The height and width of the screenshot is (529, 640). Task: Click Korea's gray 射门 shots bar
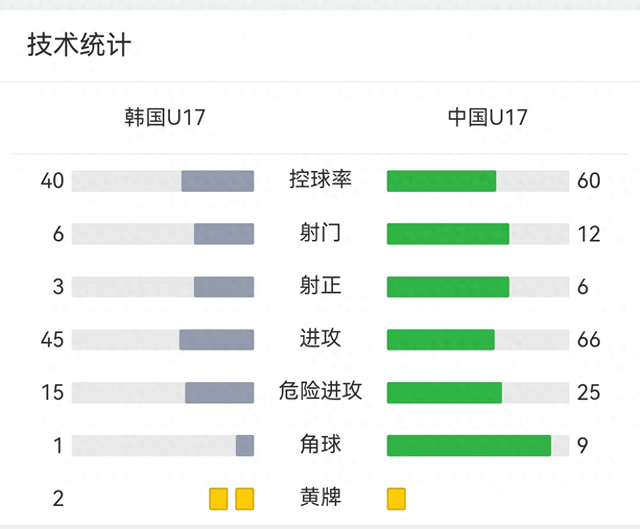(224, 234)
